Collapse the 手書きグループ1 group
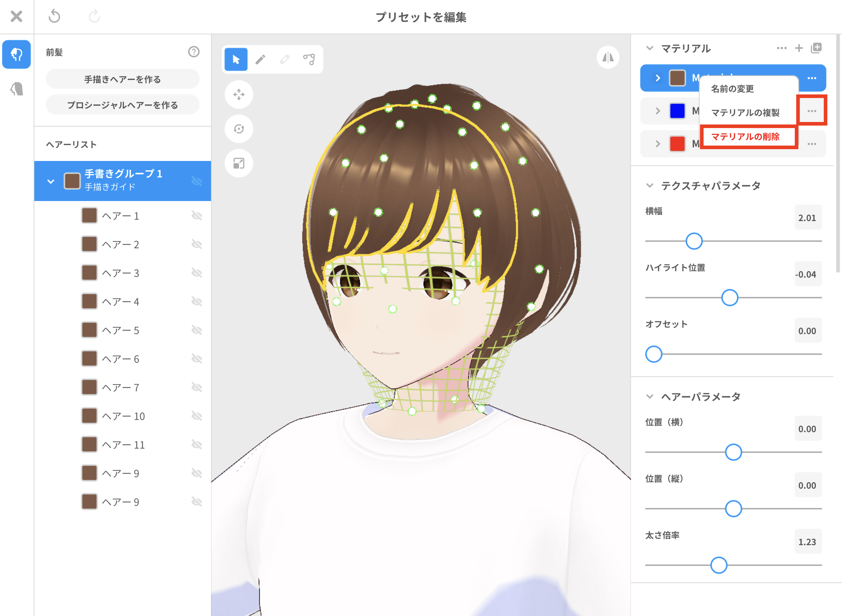Screen dimensions: 842x616 51,182
